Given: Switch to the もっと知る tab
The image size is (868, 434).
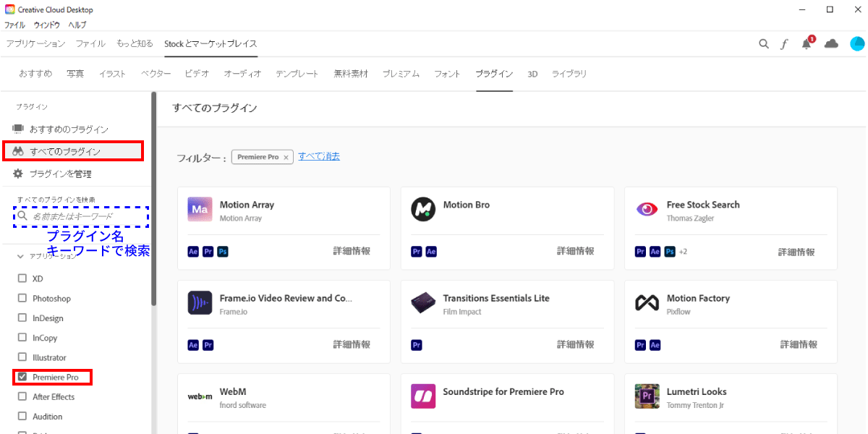Looking at the screenshot, I should pyautogui.click(x=135, y=43).
